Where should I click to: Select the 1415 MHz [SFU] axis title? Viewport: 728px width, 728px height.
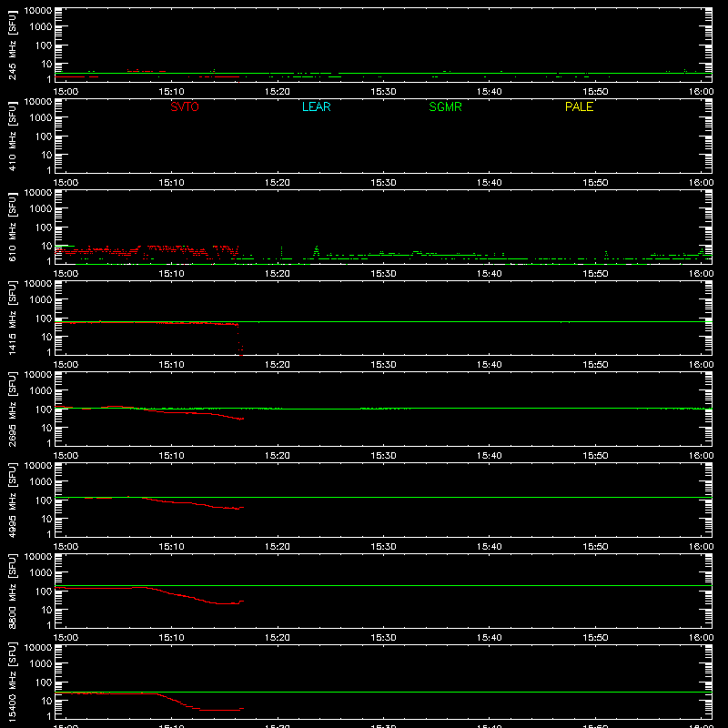coord(12,318)
